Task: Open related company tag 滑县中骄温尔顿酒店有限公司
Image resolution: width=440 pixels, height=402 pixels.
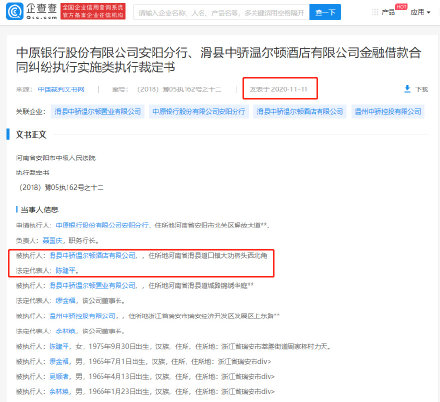Action: [x=299, y=111]
